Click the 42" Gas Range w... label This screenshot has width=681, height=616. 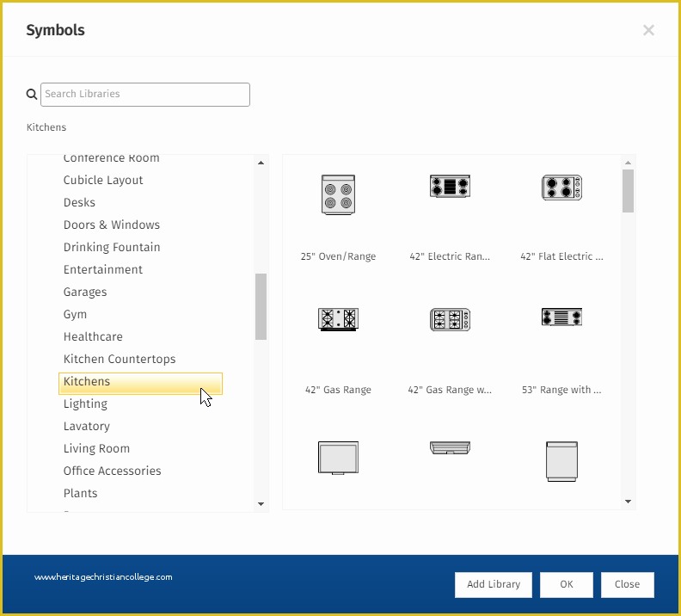pos(450,390)
